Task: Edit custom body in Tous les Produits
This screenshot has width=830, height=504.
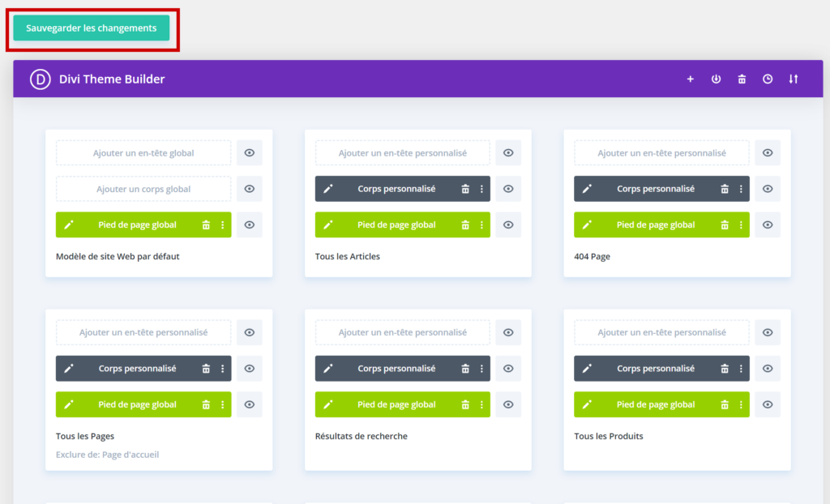Action: [x=587, y=369]
